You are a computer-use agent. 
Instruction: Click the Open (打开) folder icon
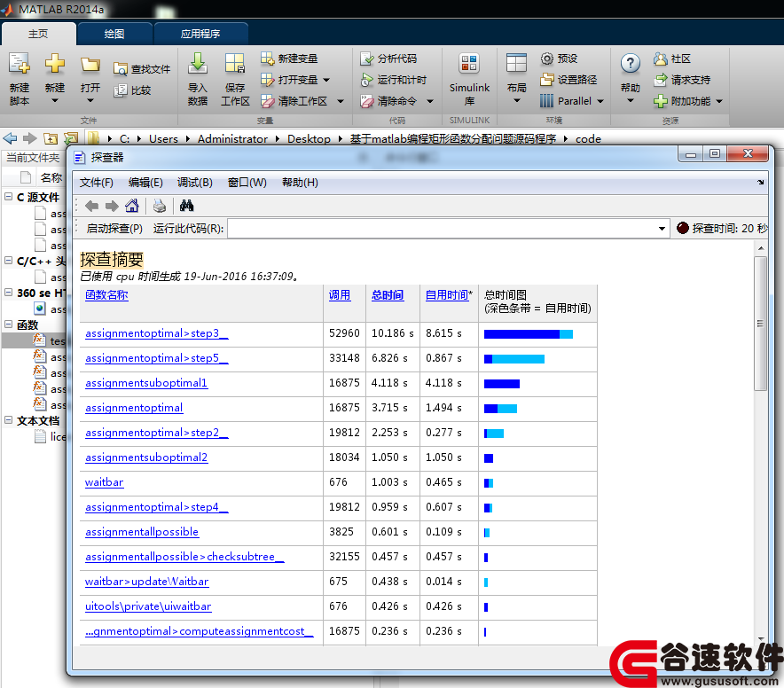click(x=90, y=65)
